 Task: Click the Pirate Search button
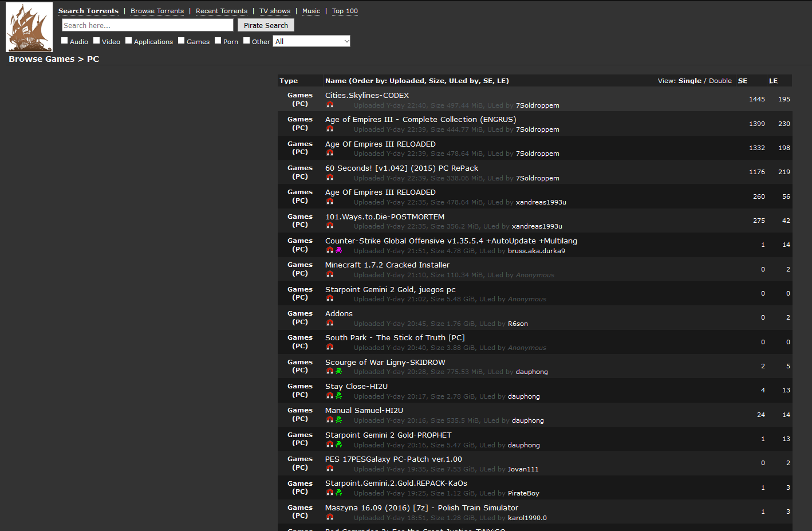pos(266,25)
